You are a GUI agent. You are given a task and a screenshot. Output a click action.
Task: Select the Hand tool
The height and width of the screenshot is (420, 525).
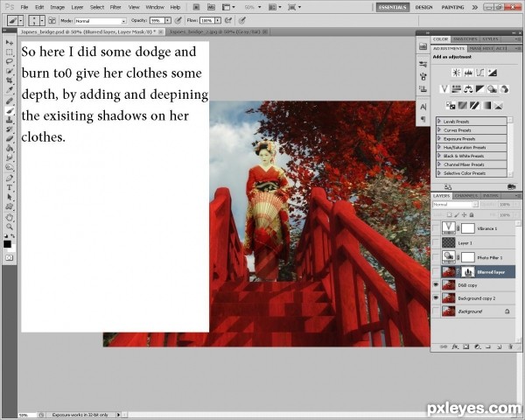click(x=10, y=217)
